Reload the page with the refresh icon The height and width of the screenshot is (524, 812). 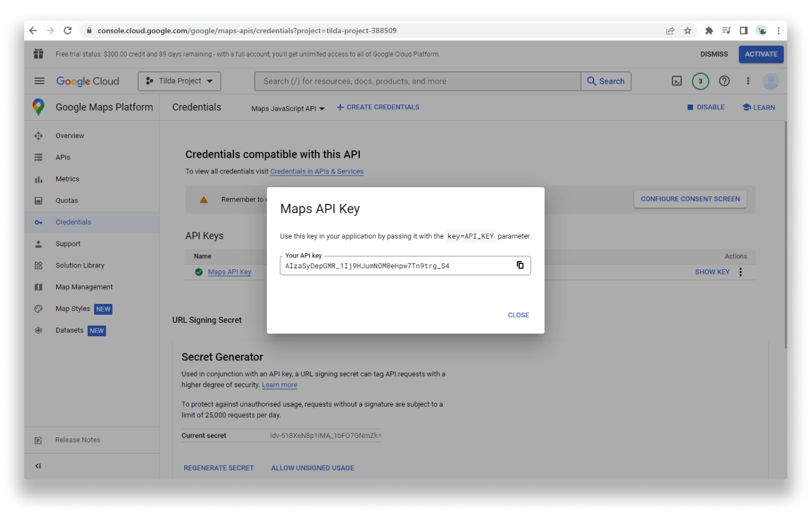click(x=68, y=31)
